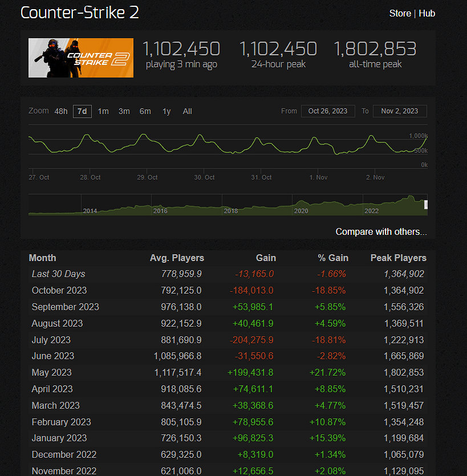
Task: Click the From date field
Action: [328, 111]
